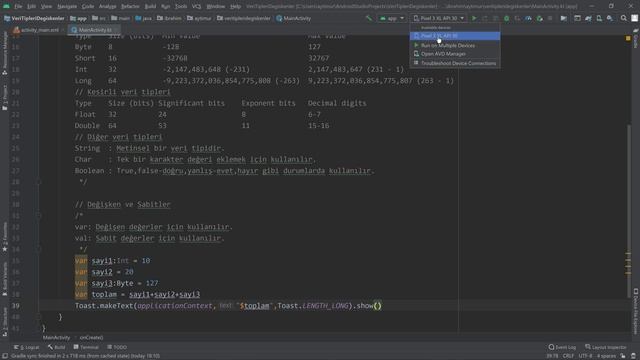
Task: Click the UTF-8 encoding in status bar
Action: point(585,356)
